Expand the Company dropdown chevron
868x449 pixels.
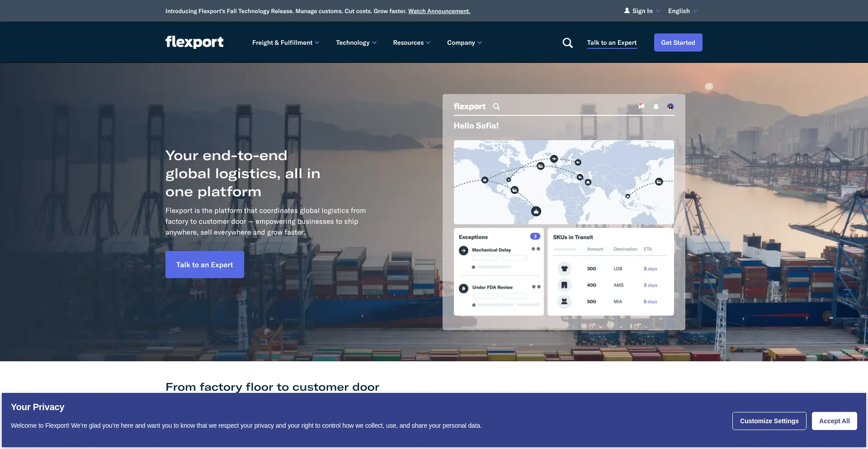[480, 43]
